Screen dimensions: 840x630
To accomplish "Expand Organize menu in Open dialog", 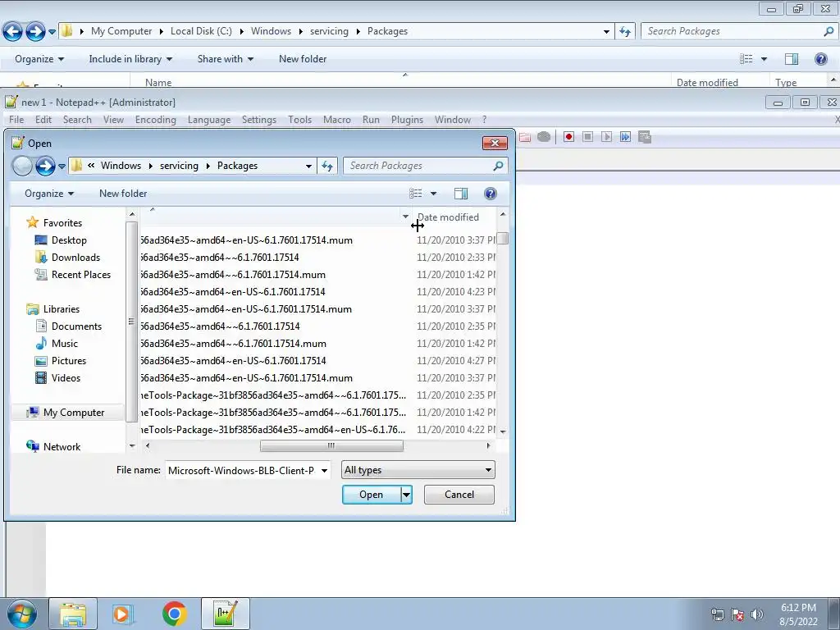I will tap(48, 194).
